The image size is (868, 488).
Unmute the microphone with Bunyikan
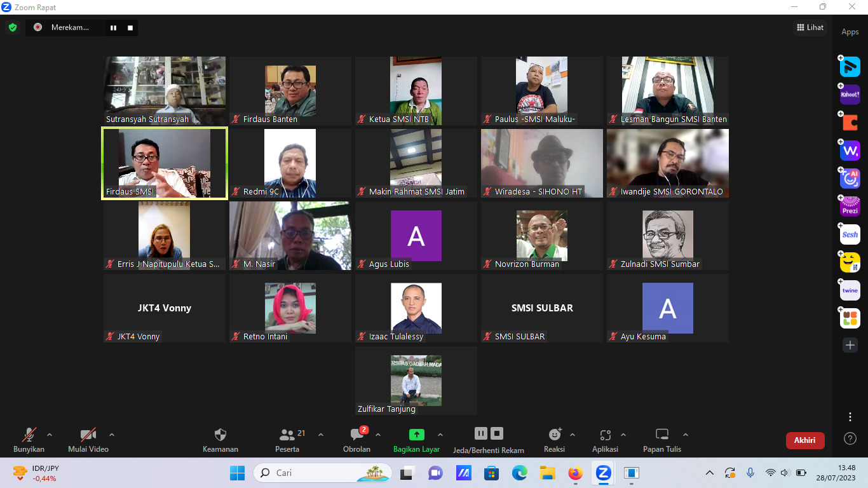[x=28, y=439]
